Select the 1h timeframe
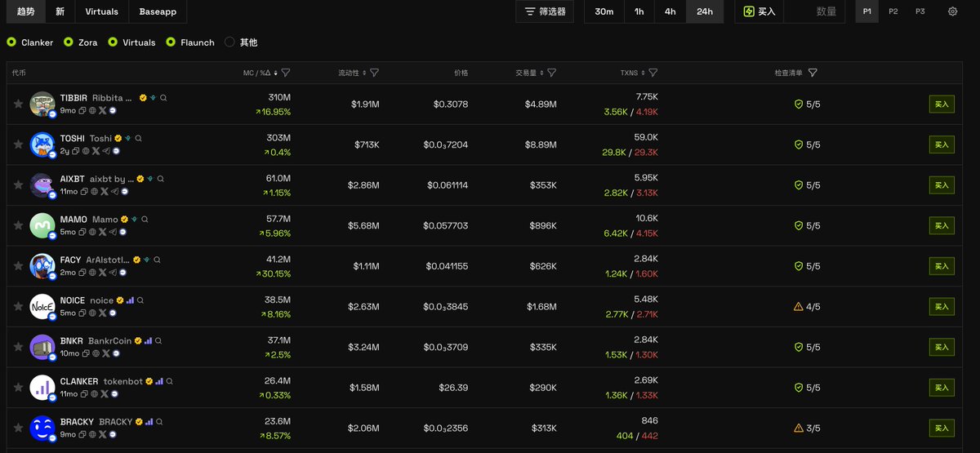This screenshot has width=980, height=453. (x=639, y=11)
